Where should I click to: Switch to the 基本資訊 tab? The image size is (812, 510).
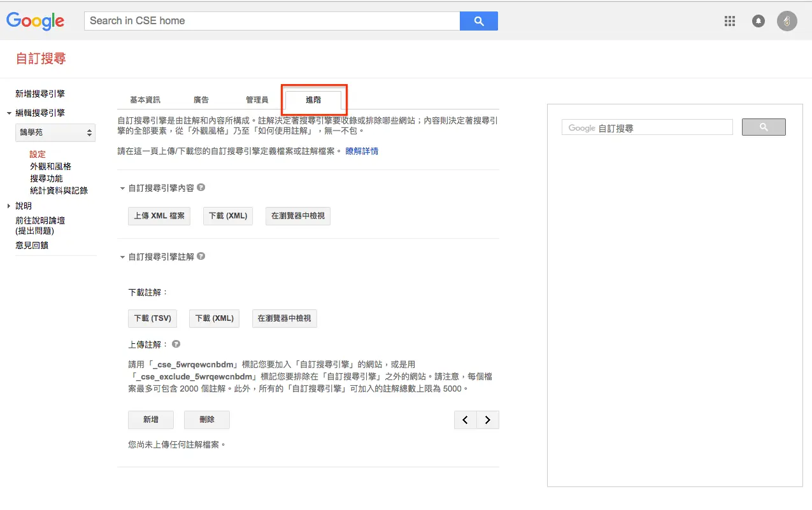[145, 100]
